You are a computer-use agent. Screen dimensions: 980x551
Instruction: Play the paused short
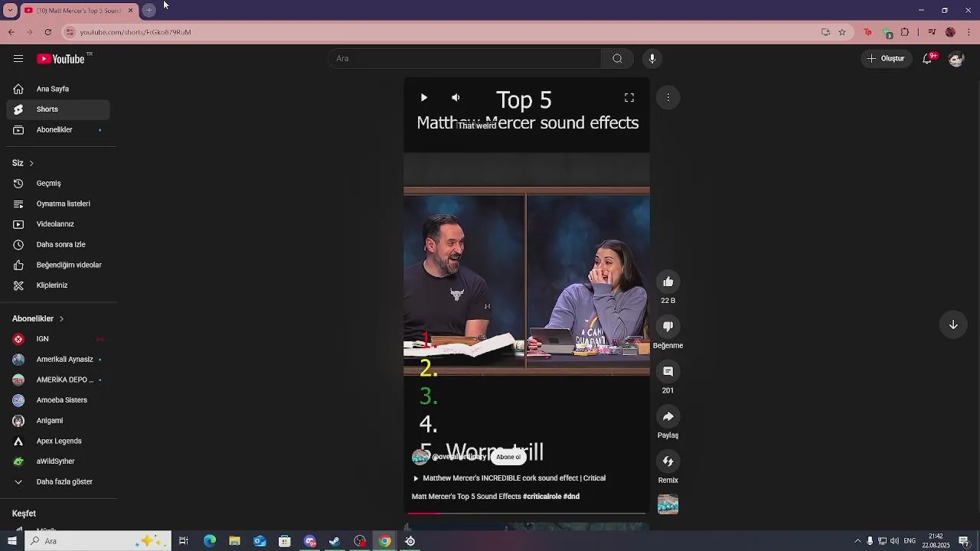[424, 98]
